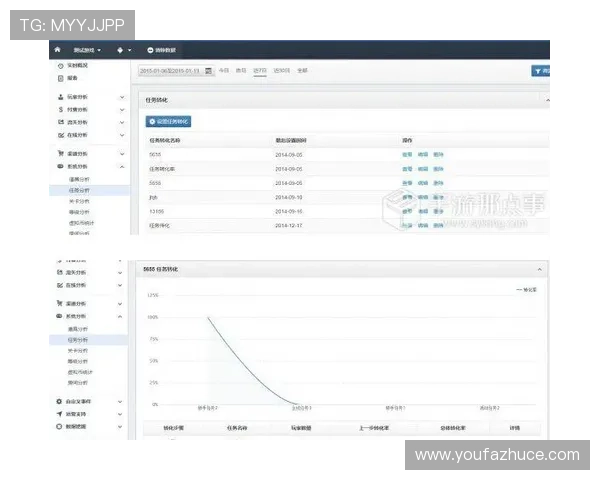Click the dollar sign payment analysis icon
The image size is (600, 480).
pos(60,109)
